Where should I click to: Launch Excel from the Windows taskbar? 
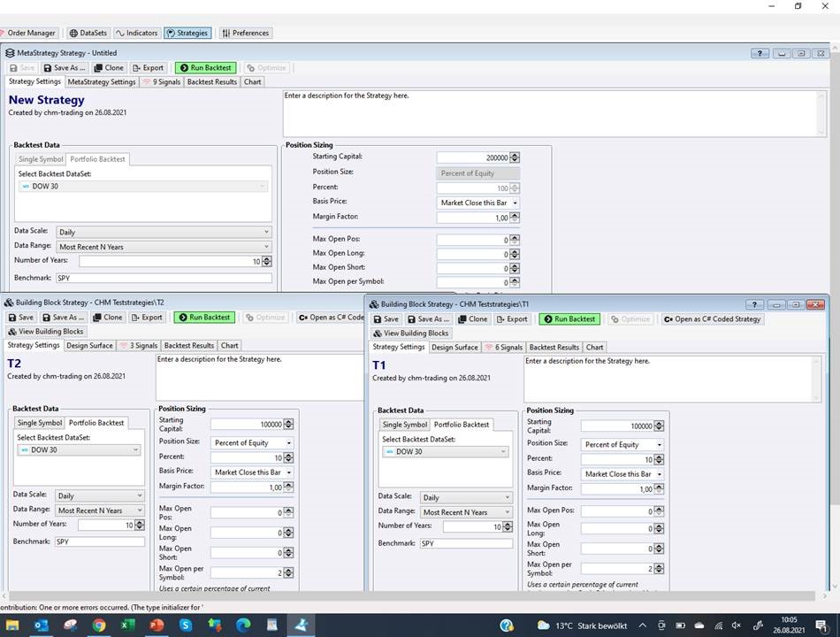[x=127, y=625]
